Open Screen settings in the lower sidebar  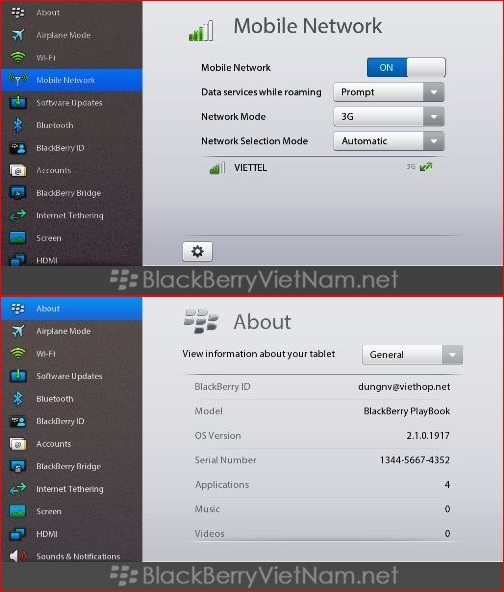tap(72, 511)
